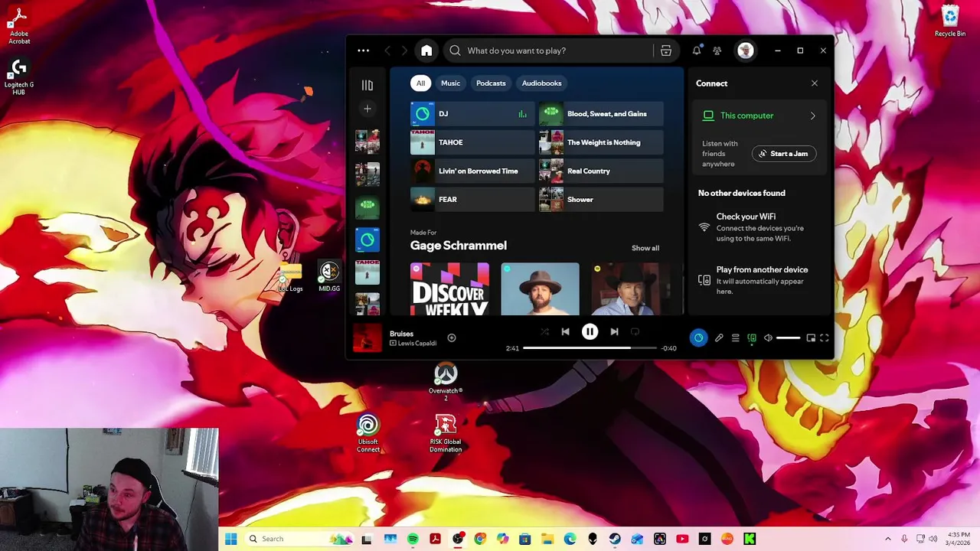Open Recycle Bin on desktop
The width and height of the screenshot is (980, 551).
pyautogui.click(x=950, y=21)
